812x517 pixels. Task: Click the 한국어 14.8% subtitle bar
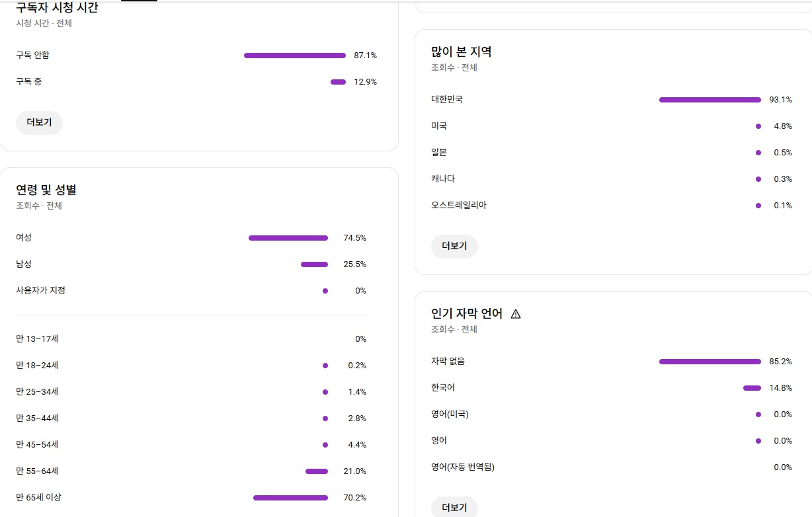pyautogui.click(x=752, y=388)
